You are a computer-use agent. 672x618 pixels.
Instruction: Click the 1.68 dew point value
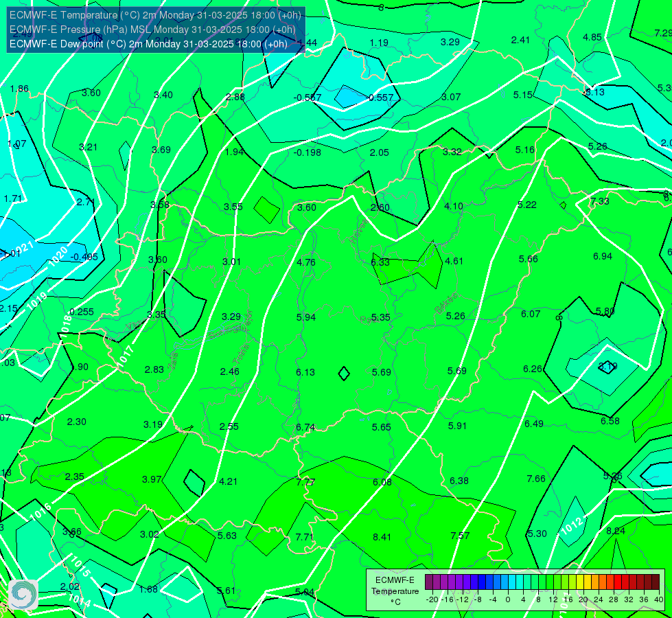point(148,589)
